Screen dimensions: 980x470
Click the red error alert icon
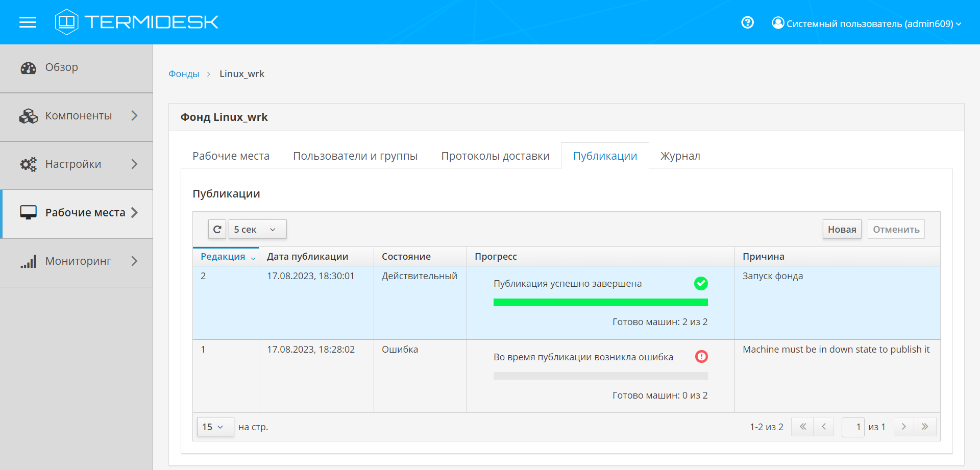tap(701, 357)
